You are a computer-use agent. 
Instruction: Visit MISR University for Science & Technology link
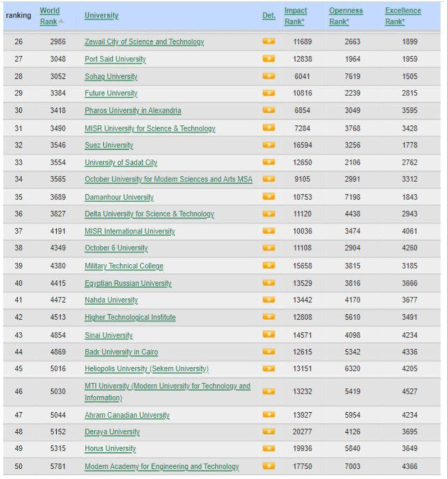click(150, 129)
